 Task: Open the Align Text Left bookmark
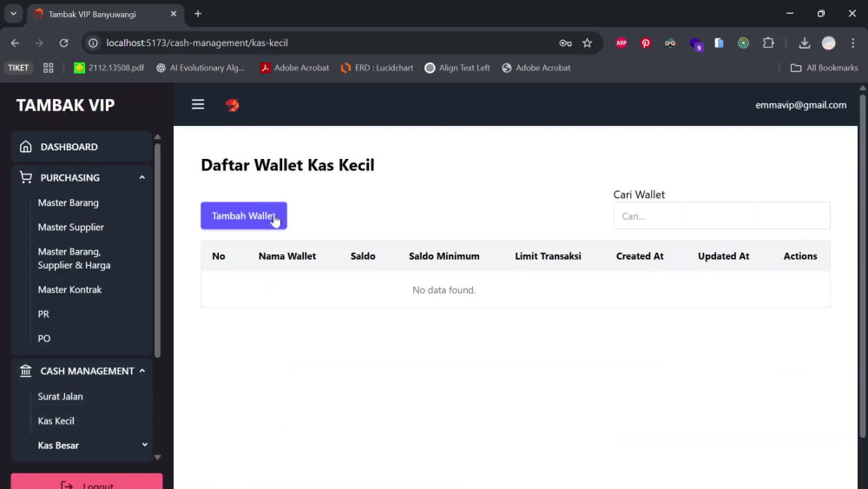457,68
